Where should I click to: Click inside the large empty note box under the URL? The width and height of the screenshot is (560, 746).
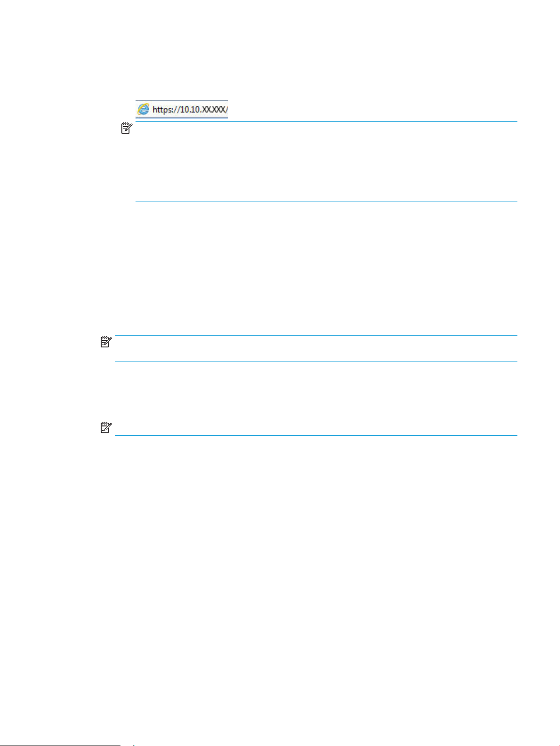coord(326,161)
